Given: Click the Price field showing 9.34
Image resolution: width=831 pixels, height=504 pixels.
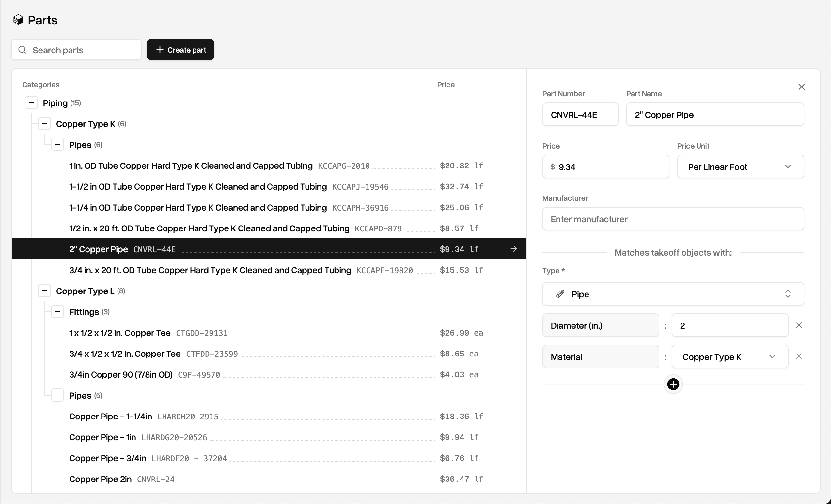Looking at the screenshot, I should [605, 167].
